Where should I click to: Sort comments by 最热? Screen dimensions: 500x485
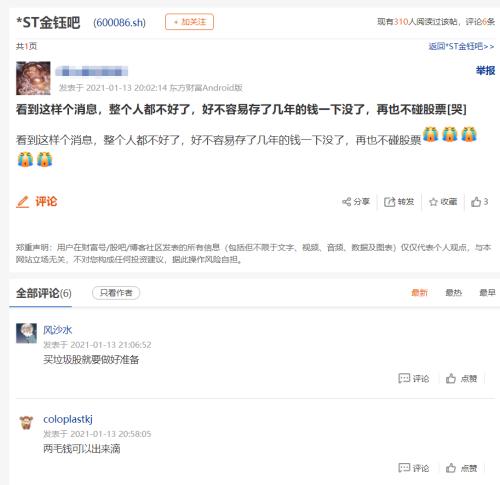[454, 293]
